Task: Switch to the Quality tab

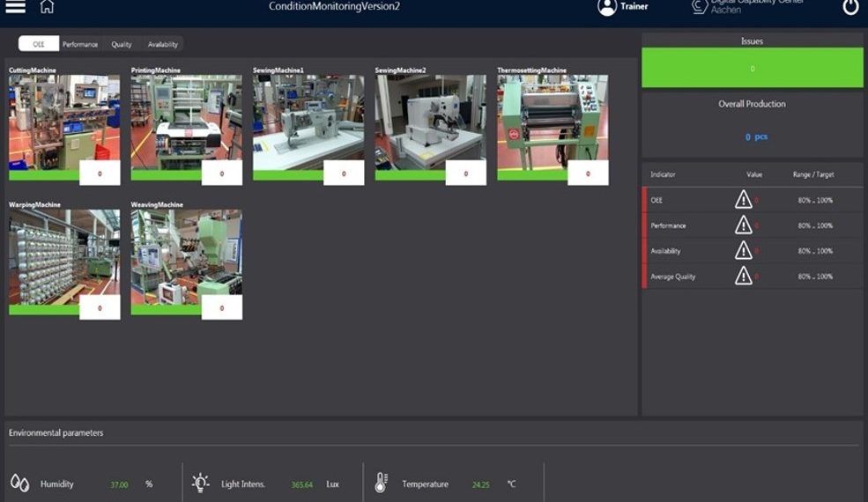Action: [122, 44]
